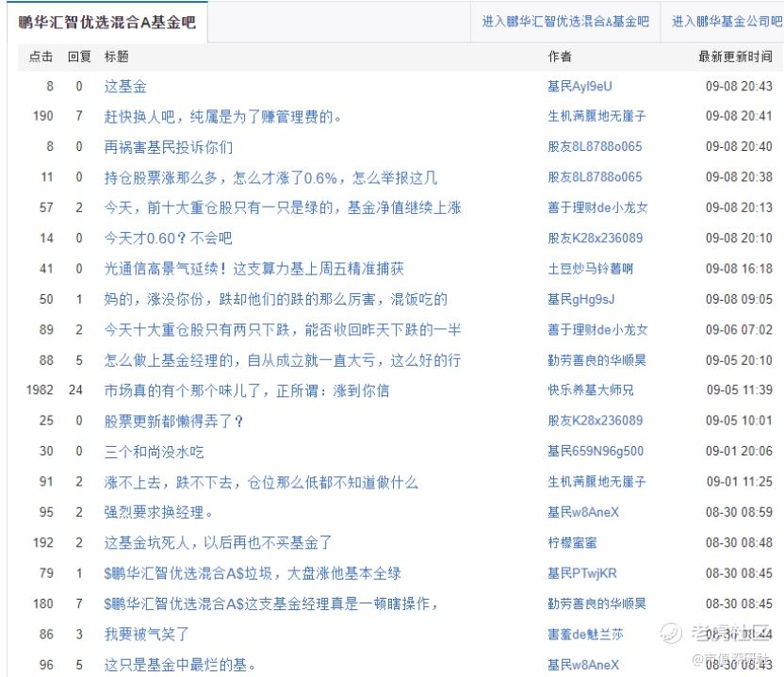Click the timestamp 09-06 07:02
This screenshot has height=677, width=784.
coord(739,330)
